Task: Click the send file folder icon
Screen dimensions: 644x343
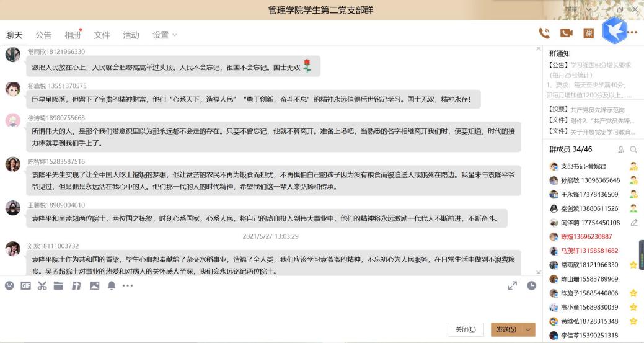Action: (58, 285)
